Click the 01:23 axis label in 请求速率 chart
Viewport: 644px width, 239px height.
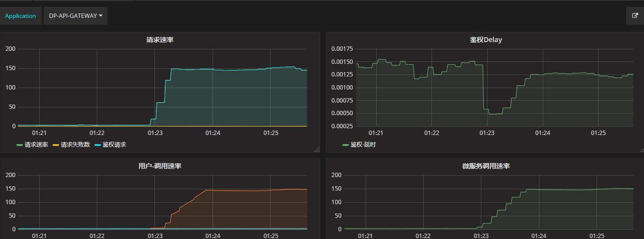[x=155, y=133]
